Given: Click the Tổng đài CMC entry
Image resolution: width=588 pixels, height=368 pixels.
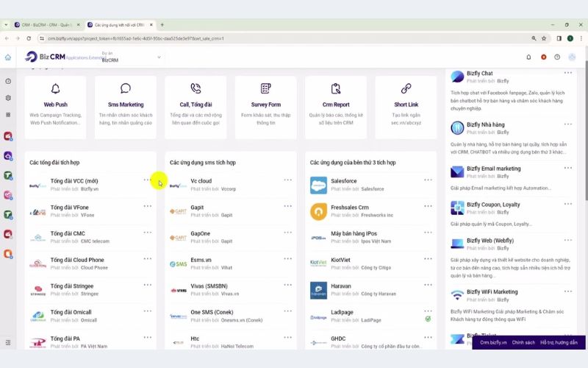Looking at the screenshot, I should pos(90,237).
